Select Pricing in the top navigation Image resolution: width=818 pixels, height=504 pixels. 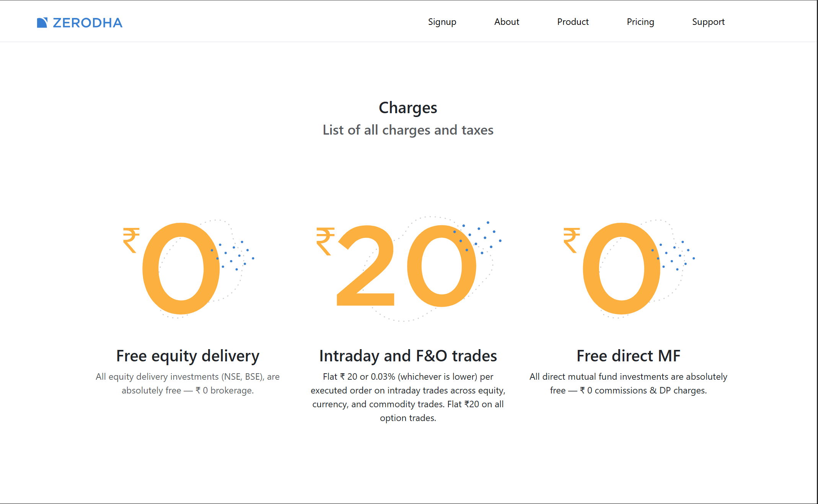[640, 22]
